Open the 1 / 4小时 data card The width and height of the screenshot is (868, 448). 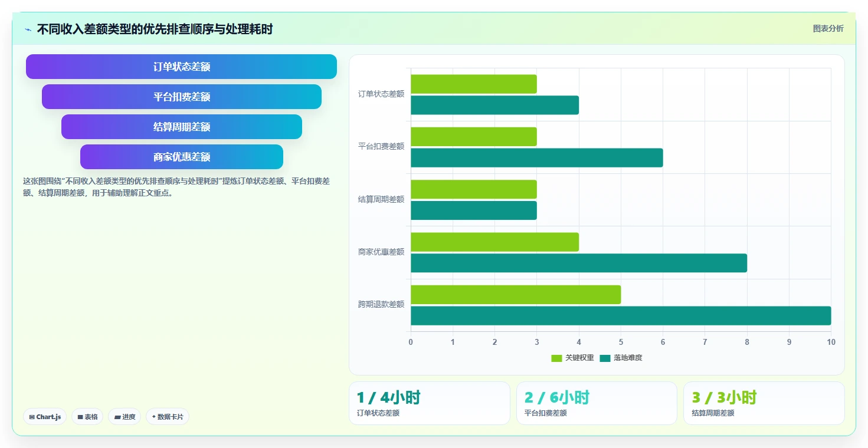pos(430,403)
